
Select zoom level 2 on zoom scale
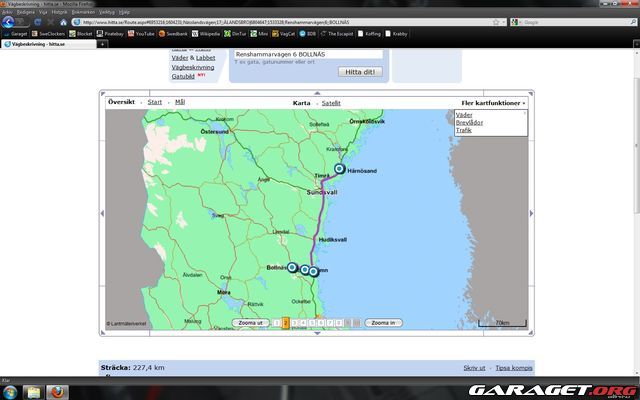click(285, 323)
